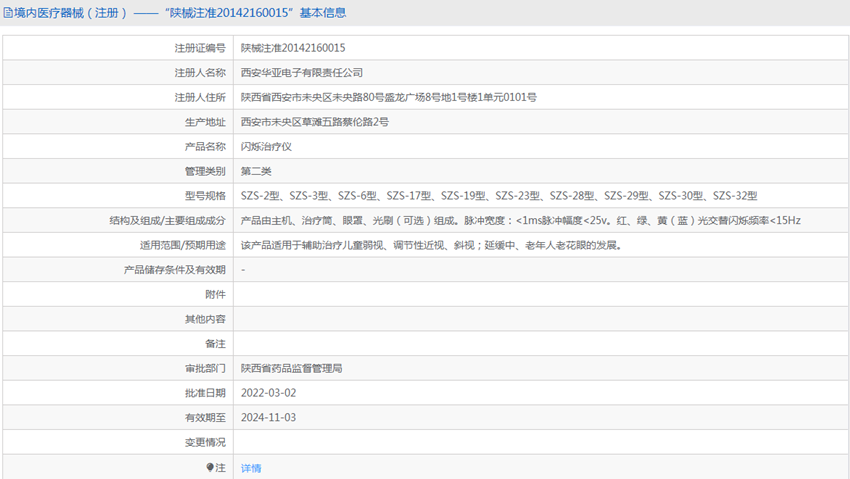
Task: Click the 注册证编号 label
Action: click(x=200, y=48)
